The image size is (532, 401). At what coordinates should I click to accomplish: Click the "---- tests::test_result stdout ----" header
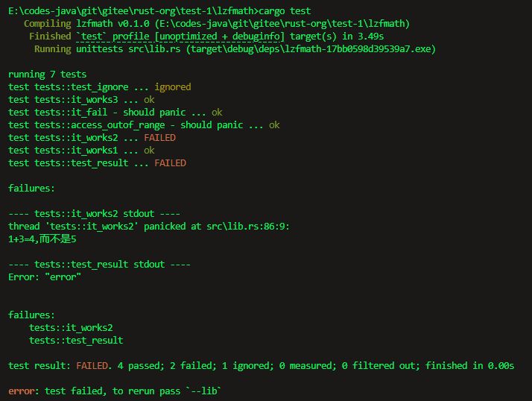click(x=99, y=265)
